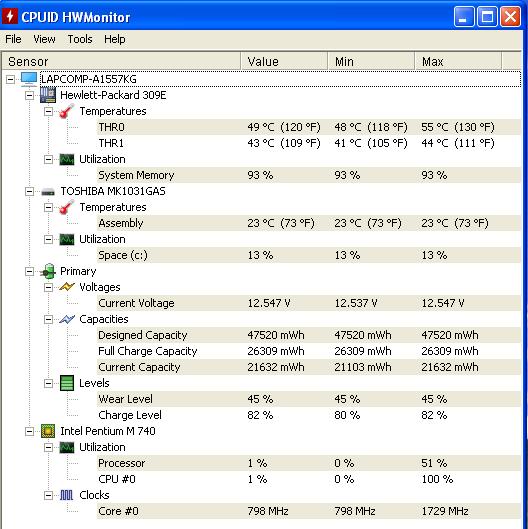Click the motherboard icon for Hewlett-Packard 309E
Viewport: 528px width, 529px height.
[48, 95]
